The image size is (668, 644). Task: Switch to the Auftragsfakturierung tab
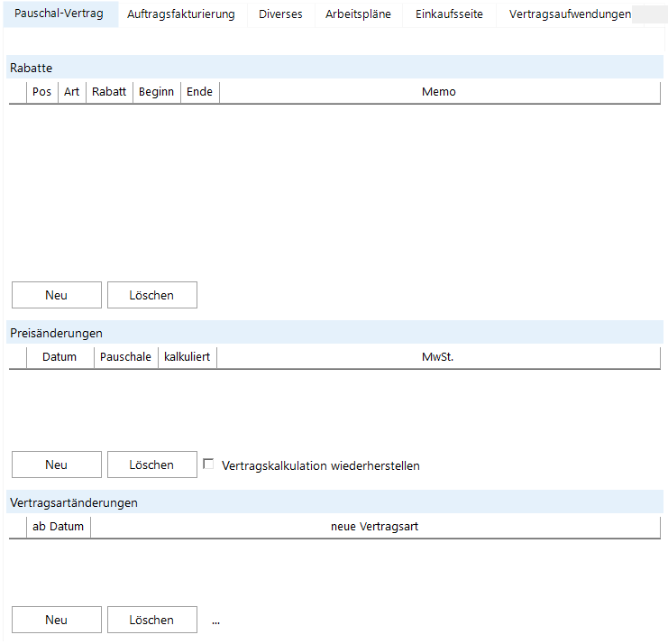181,14
